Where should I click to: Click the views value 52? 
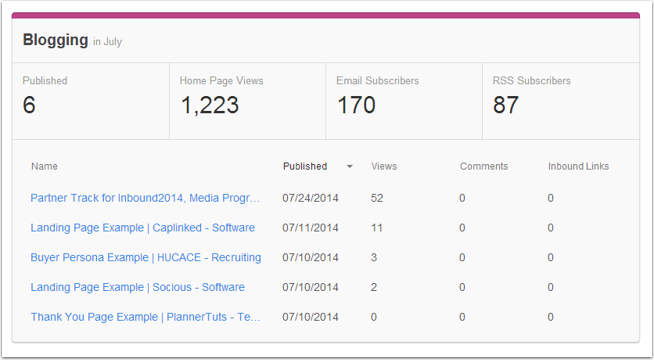click(x=377, y=198)
